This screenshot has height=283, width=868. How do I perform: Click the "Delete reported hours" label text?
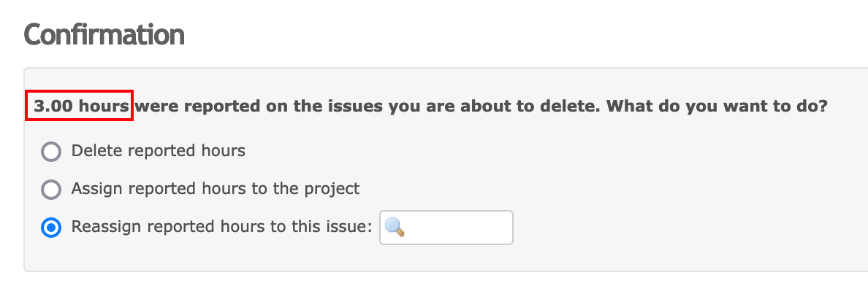[159, 151]
